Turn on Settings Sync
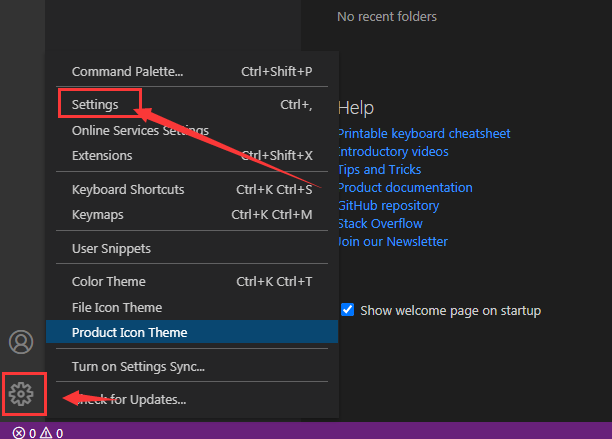 pos(138,366)
